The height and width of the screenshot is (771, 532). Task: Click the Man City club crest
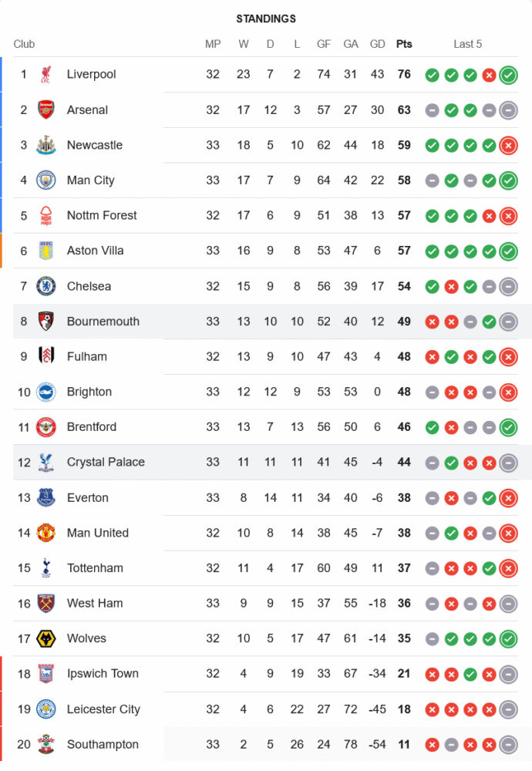[x=46, y=180]
